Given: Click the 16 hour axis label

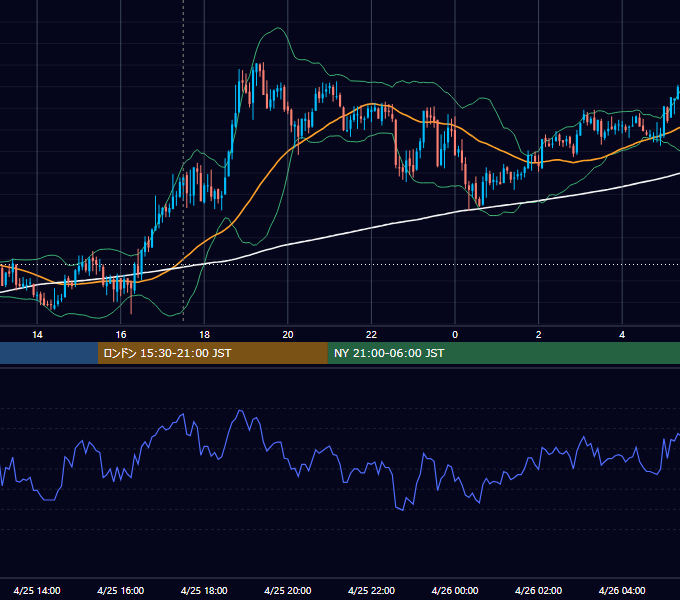Looking at the screenshot, I should [x=121, y=335].
